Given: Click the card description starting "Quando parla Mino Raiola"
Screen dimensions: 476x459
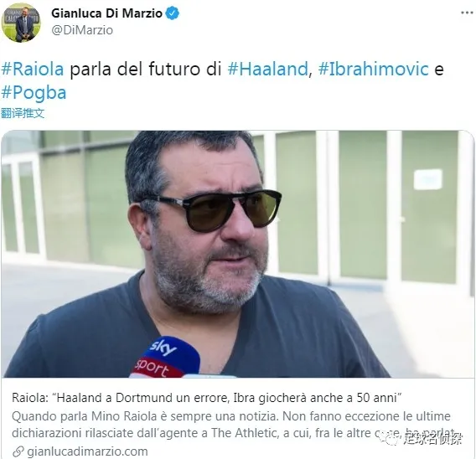Looking at the screenshot, I should 234,425.
